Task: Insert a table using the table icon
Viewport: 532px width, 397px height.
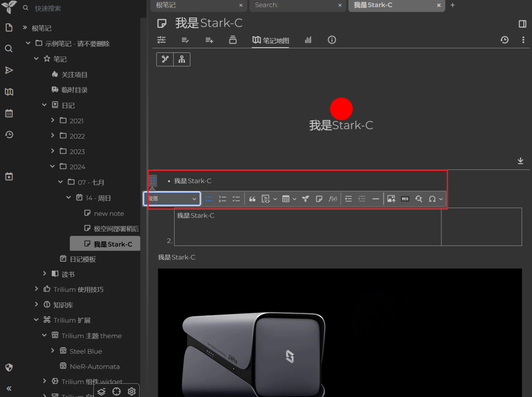Action: [x=286, y=198]
